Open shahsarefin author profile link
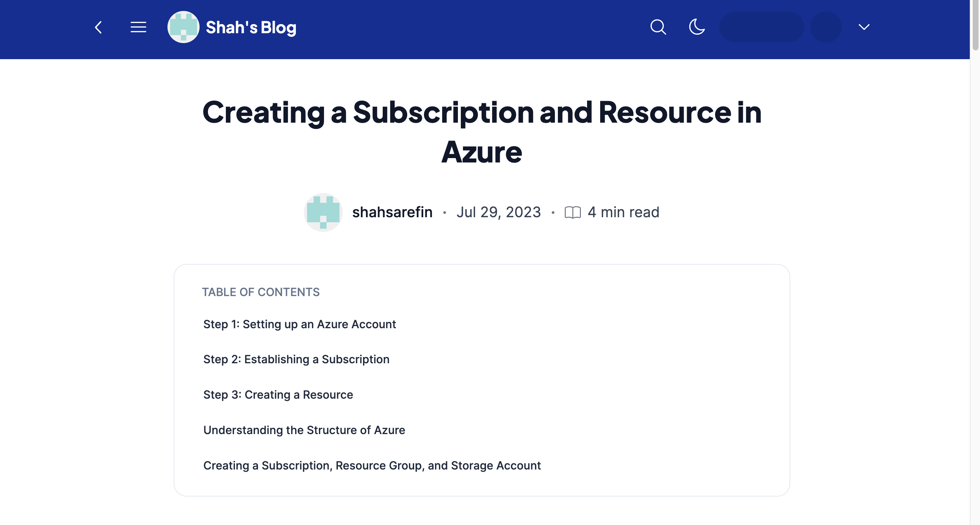The height and width of the screenshot is (525, 980). click(x=392, y=212)
